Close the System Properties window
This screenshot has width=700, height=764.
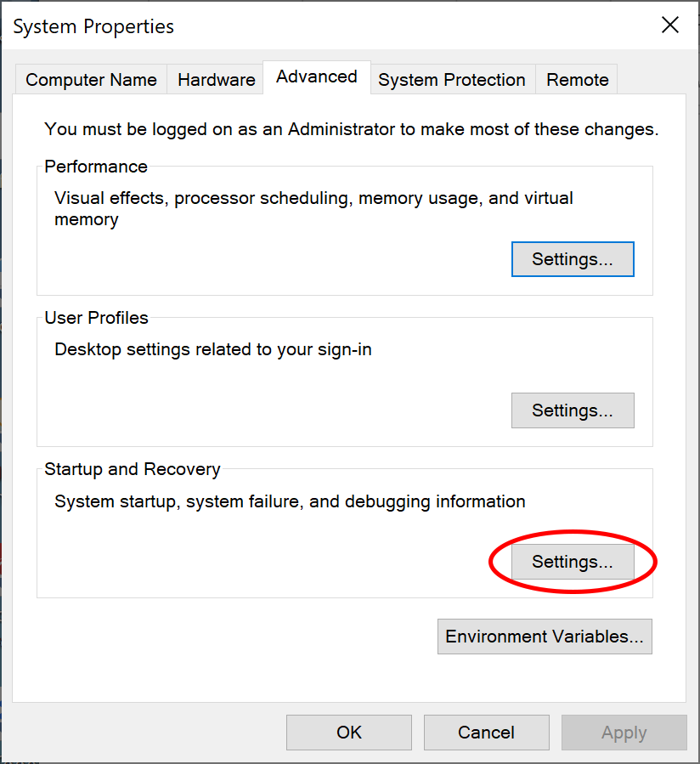tap(670, 25)
